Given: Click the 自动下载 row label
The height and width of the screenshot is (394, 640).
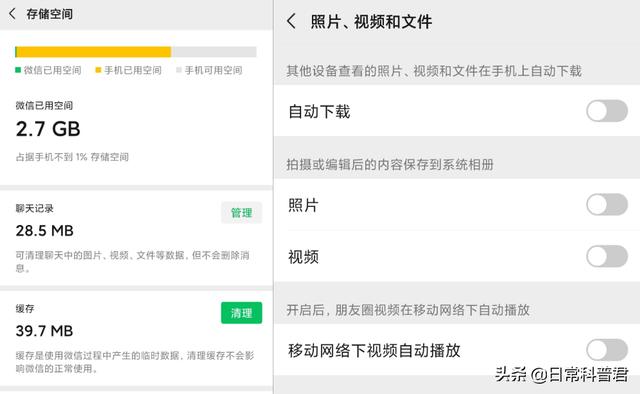Looking at the screenshot, I should [319, 111].
